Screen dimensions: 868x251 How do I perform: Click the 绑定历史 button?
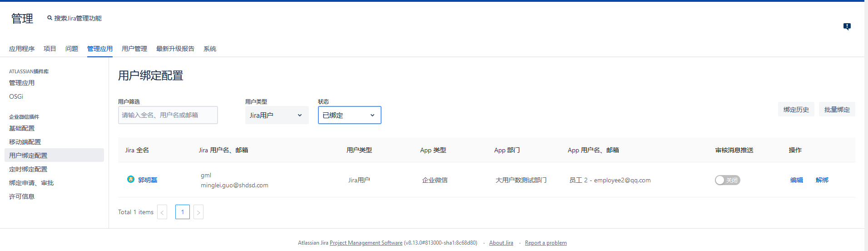point(796,110)
